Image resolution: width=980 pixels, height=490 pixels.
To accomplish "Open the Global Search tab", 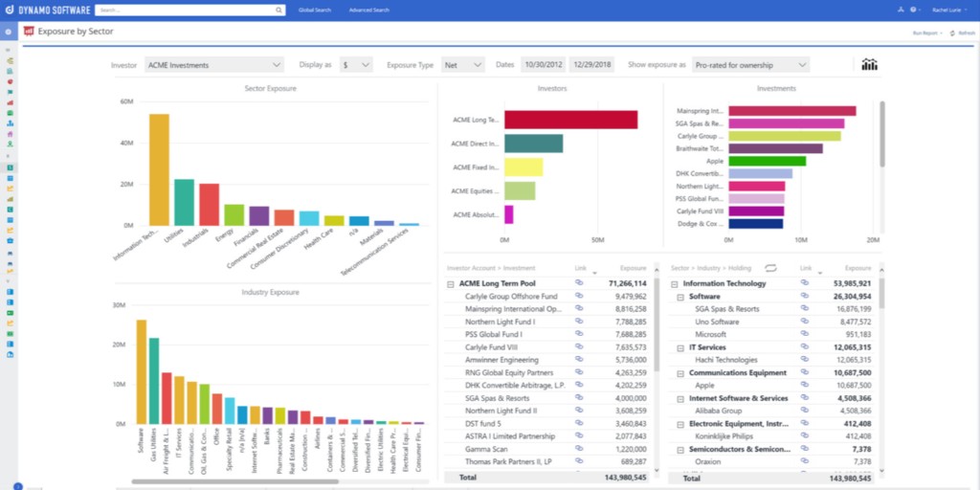I will [x=314, y=10].
